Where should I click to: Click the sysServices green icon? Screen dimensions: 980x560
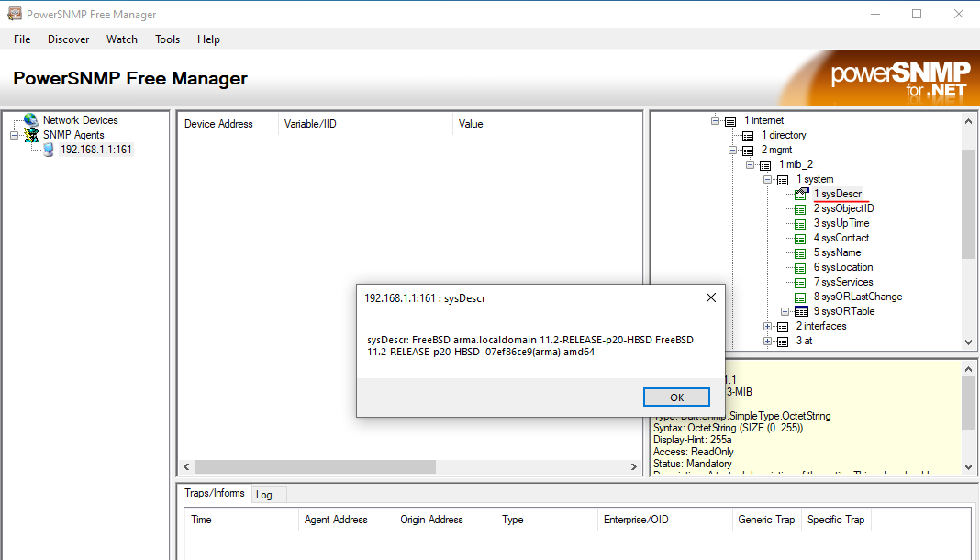pos(800,283)
